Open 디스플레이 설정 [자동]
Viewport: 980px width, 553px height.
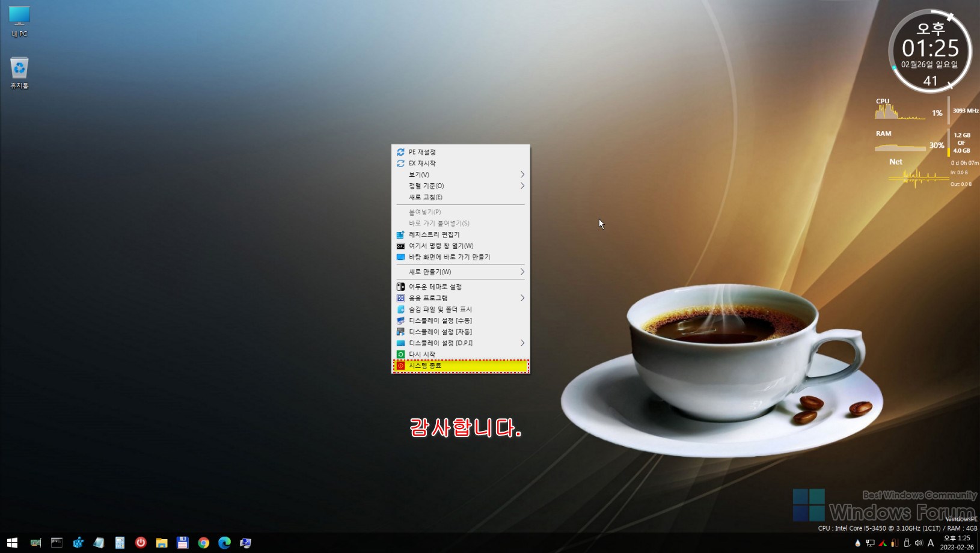pyautogui.click(x=461, y=332)
